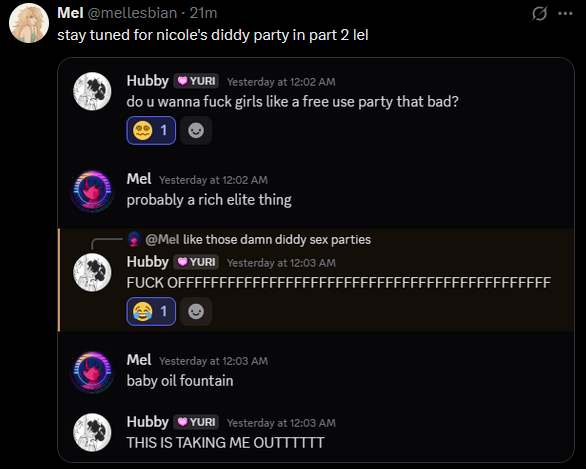Add reaction under the free use party message
The image size is (586, 469).
pyautogui.click(x=196, y=130)
